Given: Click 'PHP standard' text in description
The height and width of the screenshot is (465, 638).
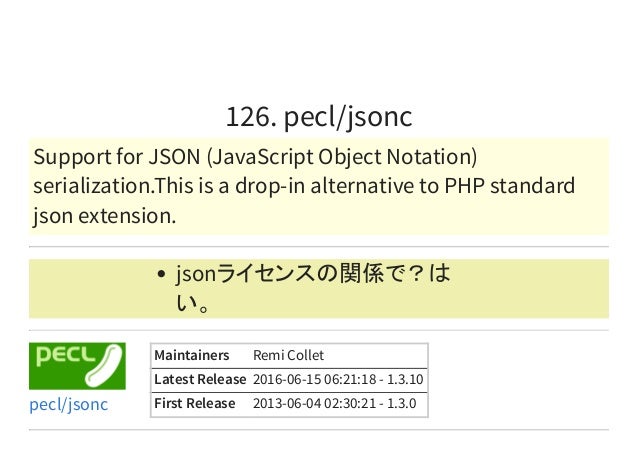Looking at the screenshot, I should 509,186.
